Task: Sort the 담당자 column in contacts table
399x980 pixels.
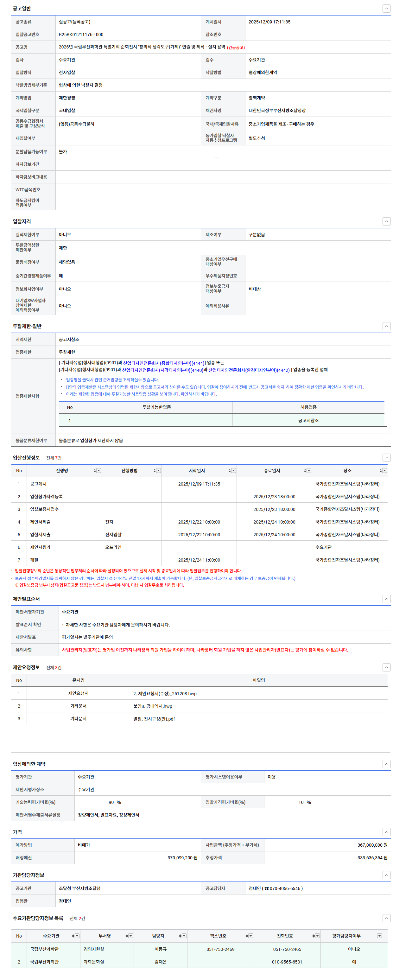Action: [x=180, y=936]
